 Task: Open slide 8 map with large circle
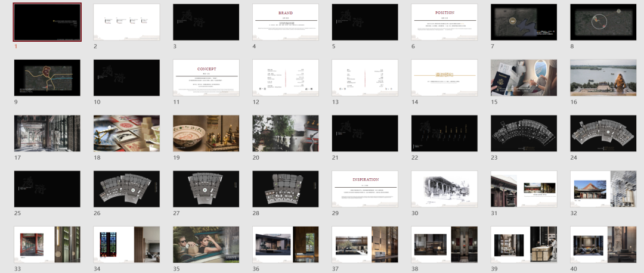point(603,22)
